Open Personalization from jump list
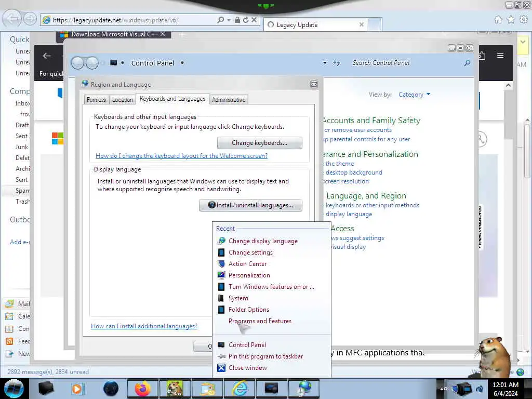 (249, 275)
